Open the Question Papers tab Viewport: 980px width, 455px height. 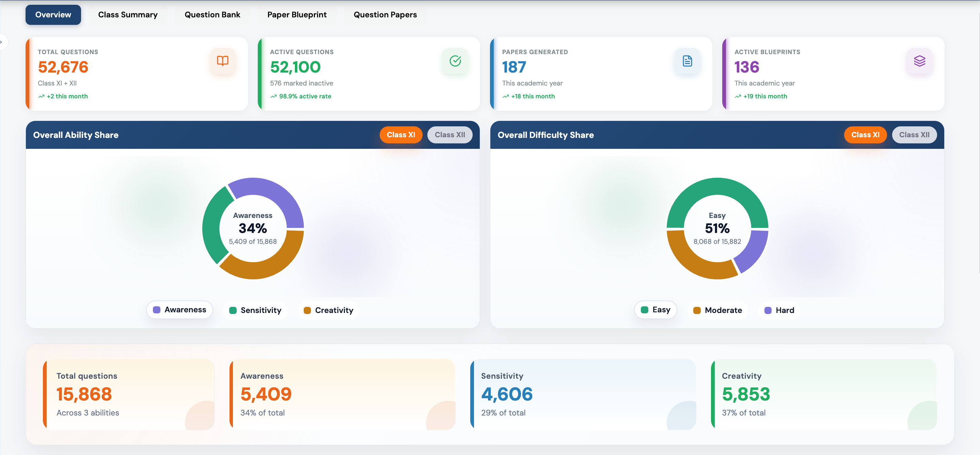[385, 15]
